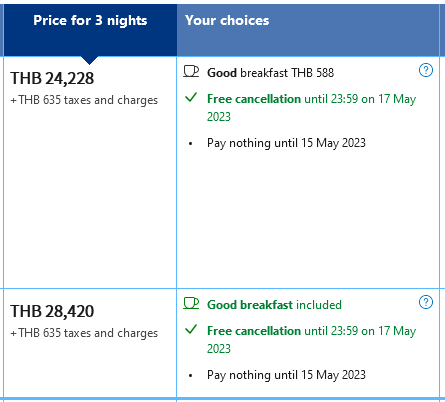Click second Pay nothing until 15 May 2023
The height and width of the screenshot is (402, 445).
286,375
